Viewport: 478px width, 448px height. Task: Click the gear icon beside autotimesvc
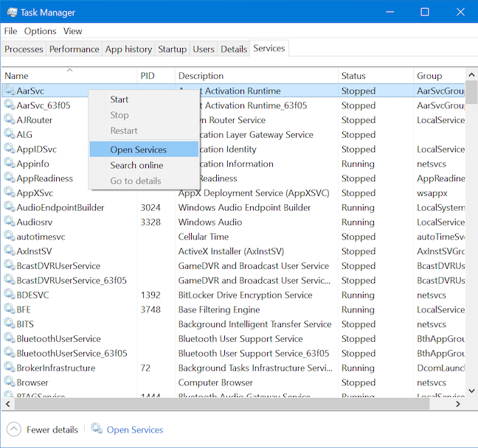click(10, 236)
